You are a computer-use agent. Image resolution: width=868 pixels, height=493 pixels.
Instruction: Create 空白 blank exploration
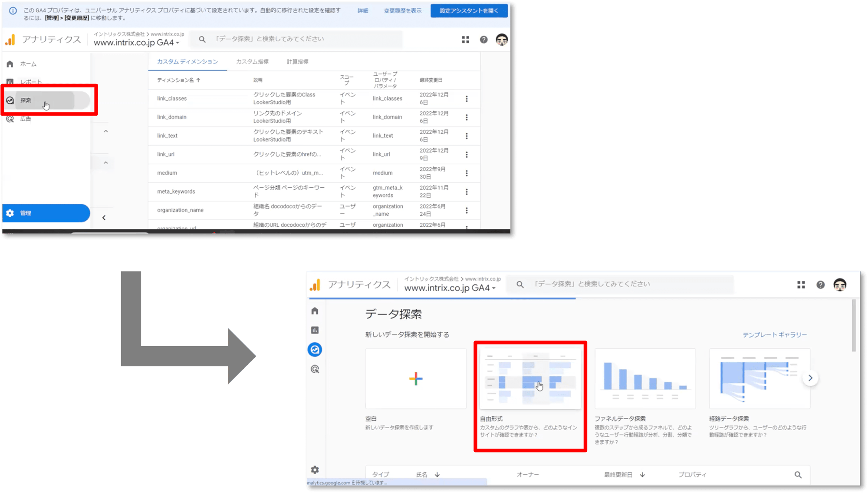[416, 379]
